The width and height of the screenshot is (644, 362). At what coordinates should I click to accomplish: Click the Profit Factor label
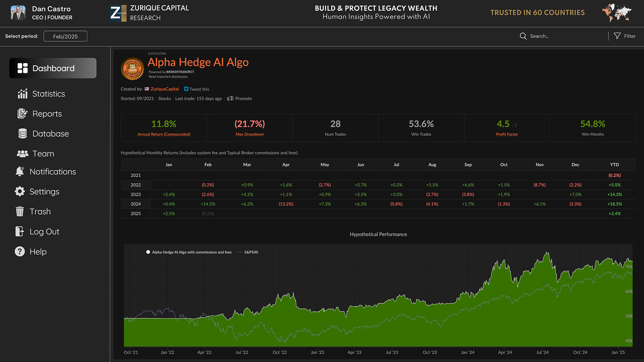[507, 134]
